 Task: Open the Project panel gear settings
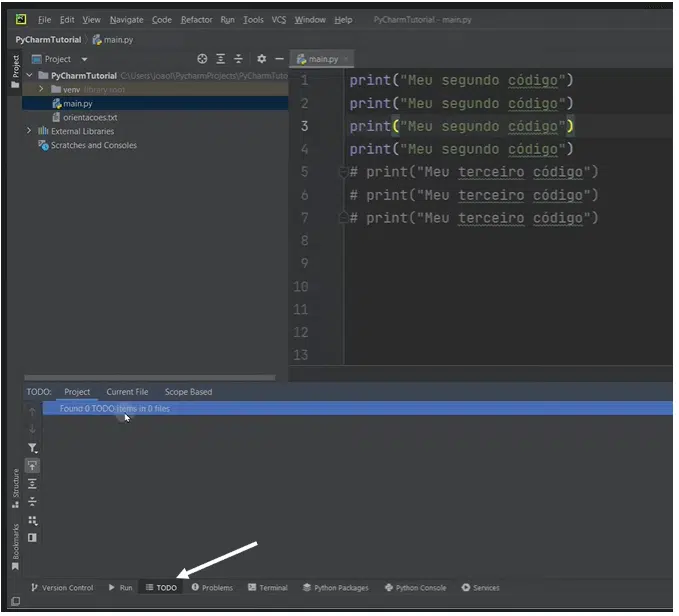click(x=262, y=59)
